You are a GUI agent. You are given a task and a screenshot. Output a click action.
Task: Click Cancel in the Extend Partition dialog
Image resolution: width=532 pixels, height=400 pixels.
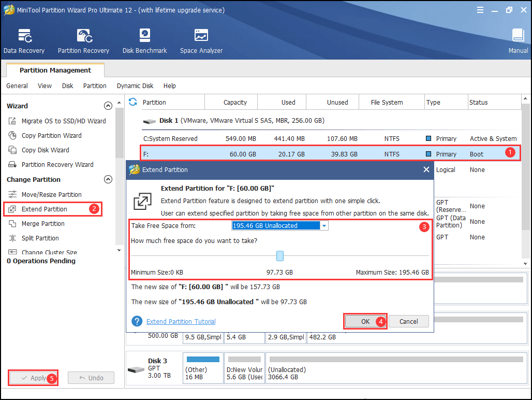click(x=408, y=322)
